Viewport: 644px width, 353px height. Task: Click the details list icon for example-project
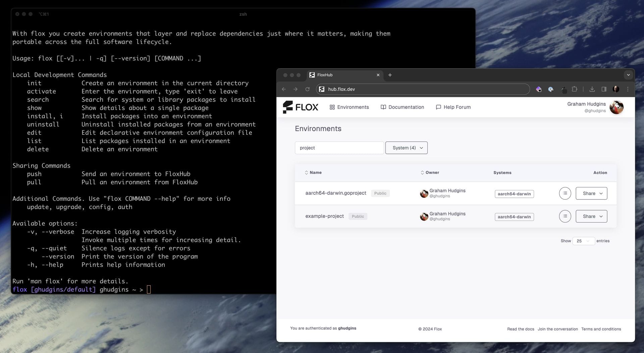pyautogui.click(x=565, y=216)
